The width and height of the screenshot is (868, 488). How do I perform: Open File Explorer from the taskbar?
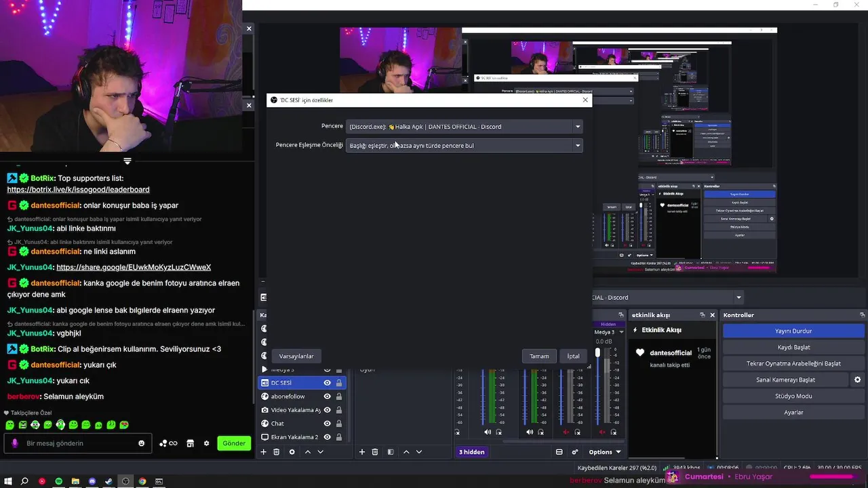(75, 481)
